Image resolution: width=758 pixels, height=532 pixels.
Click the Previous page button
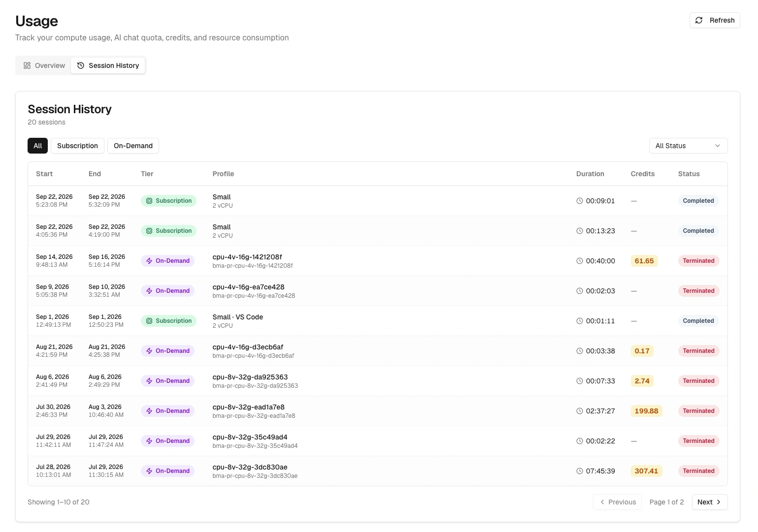(x=618, y=502)
